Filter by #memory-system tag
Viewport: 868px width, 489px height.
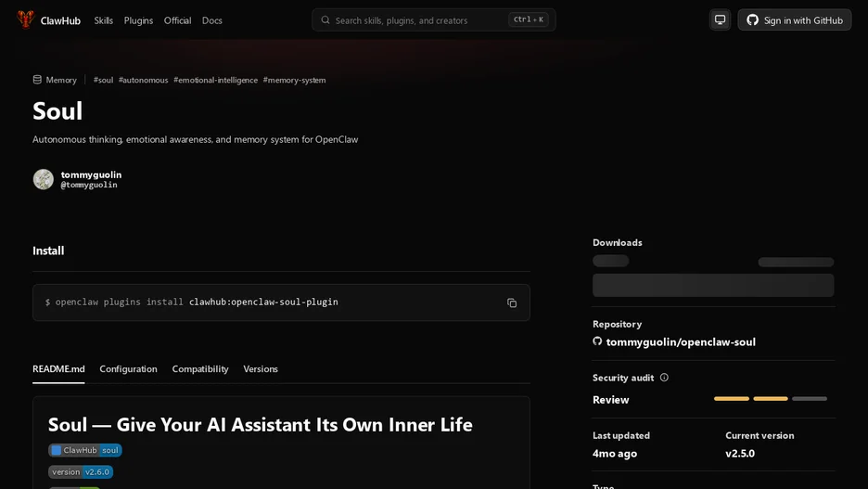click(295, 80)
